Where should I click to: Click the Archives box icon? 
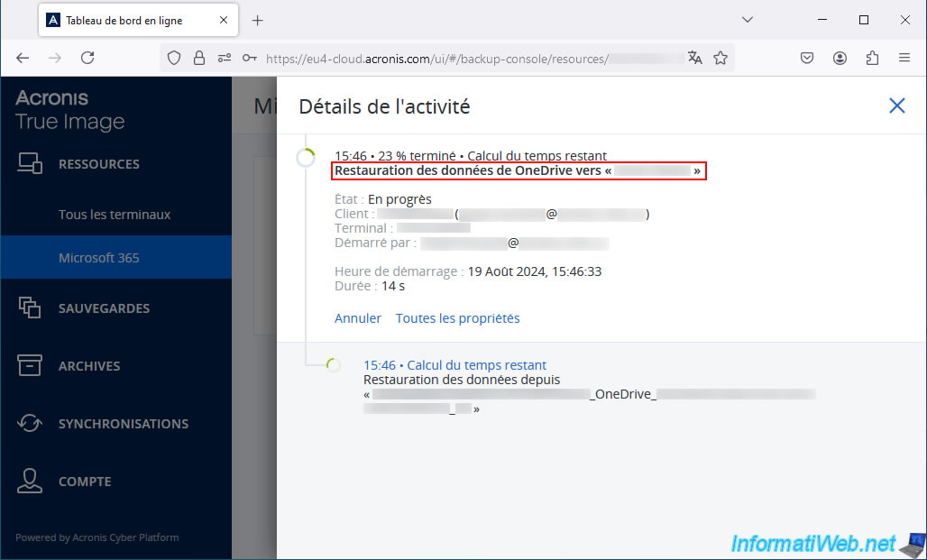tap(30, 365)
